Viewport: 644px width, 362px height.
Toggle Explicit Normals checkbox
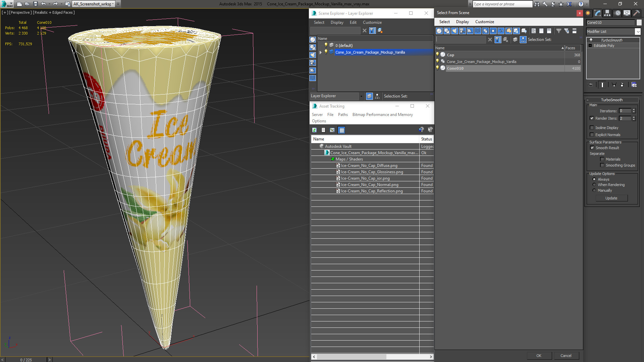[x=592, y=134]
